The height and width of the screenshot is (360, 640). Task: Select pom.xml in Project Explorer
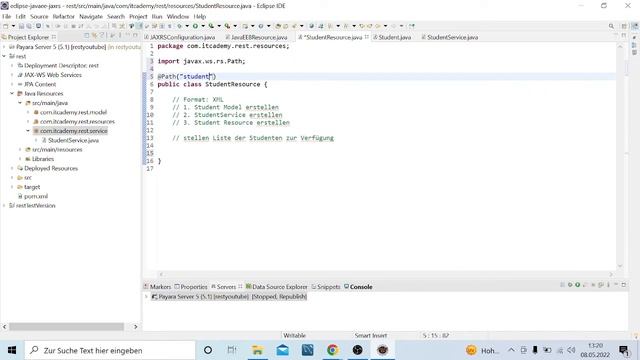pos(33,196)
